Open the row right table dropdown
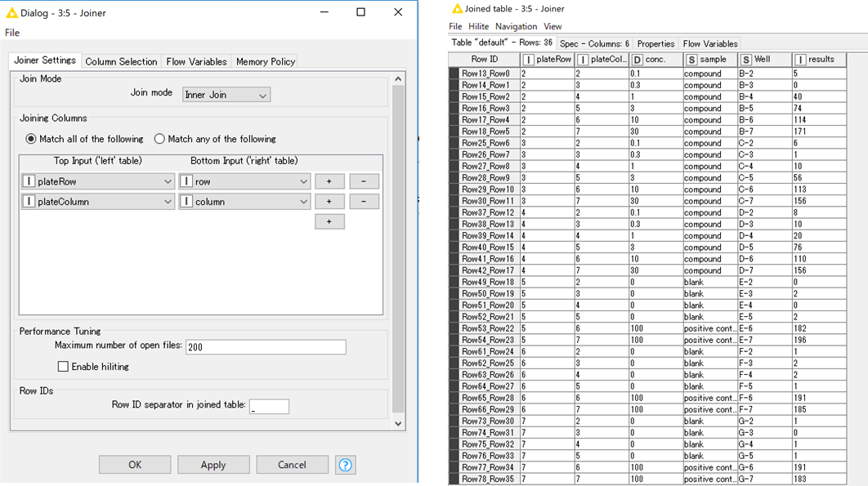 pyautogui.click(x=244, y=181)
